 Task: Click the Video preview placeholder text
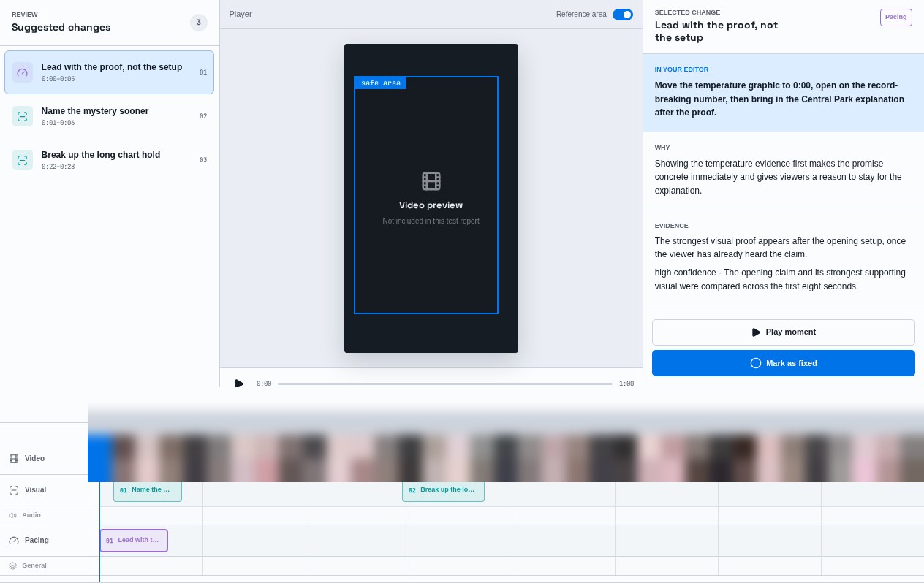click(431, 205)
